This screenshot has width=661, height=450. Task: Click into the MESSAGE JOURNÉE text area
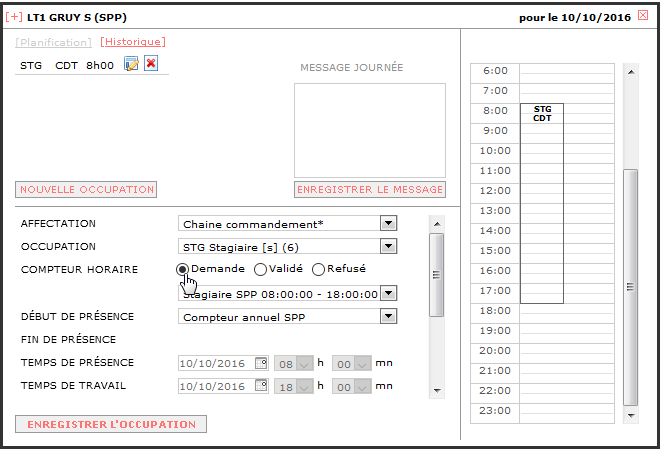pyautogui.click(x=370, y=130)
